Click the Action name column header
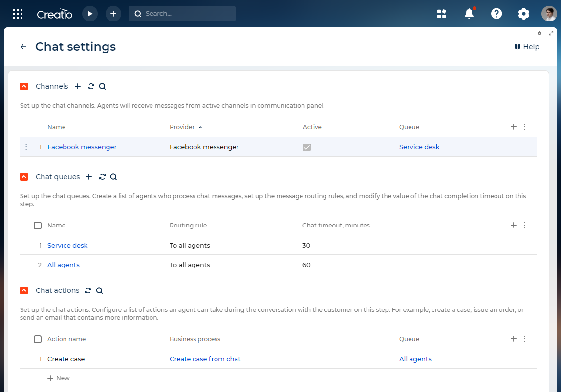This screenshot has width=561, height=392. pos(66,339)
